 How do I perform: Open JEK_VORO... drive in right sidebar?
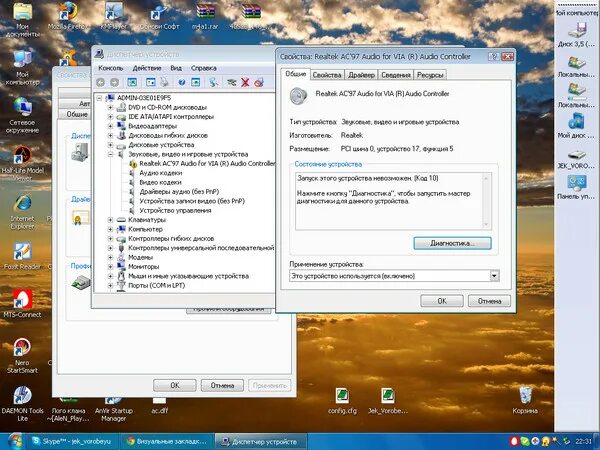576,160
